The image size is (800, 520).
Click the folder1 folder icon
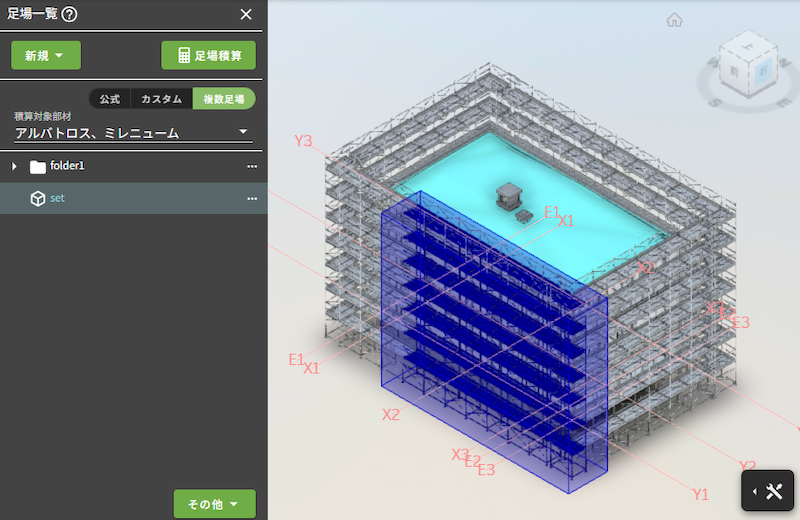[x=38, y=166]
